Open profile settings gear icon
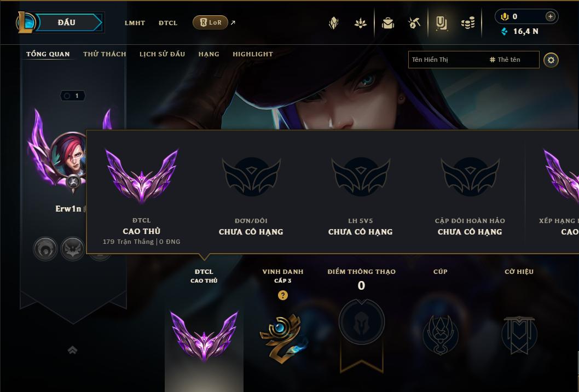Viewport: 579px width, 392px height. click(x=551, y=60)
